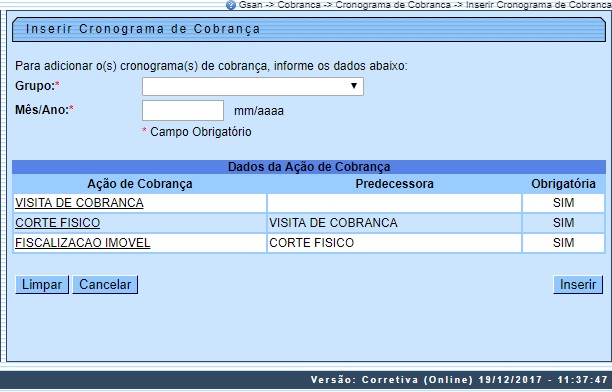Focus the Mês/Ano input field
This screenshot has height=392, width=612.
tap(183, 110)
